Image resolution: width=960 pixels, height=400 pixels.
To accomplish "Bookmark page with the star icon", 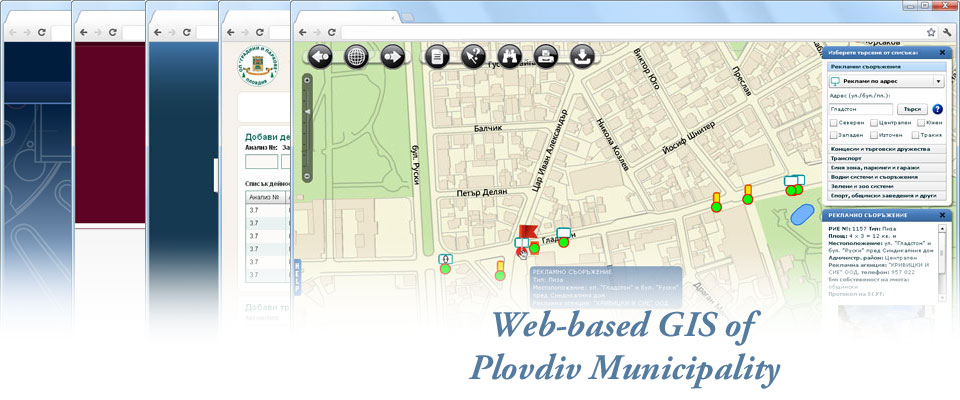I will (x=931, y=32).
